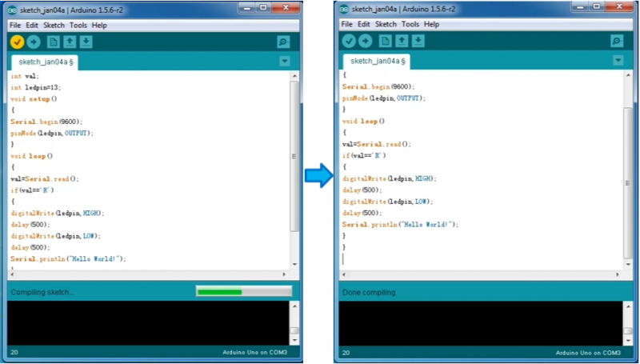Viewport: 640px width, 364px height.
Task: Expand the tab options arrow in left window
Action: click(x=285, y=62)
